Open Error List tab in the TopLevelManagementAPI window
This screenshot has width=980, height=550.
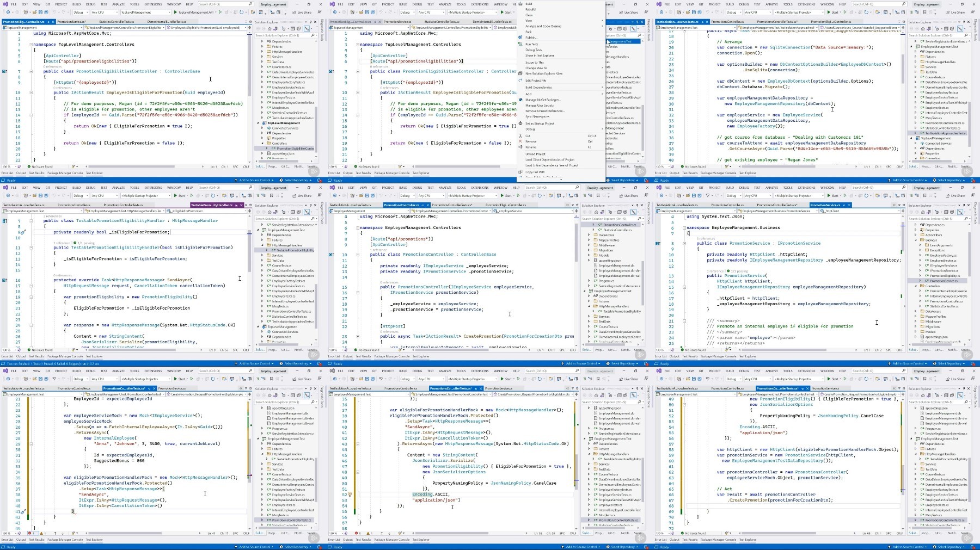click(7, 173)
